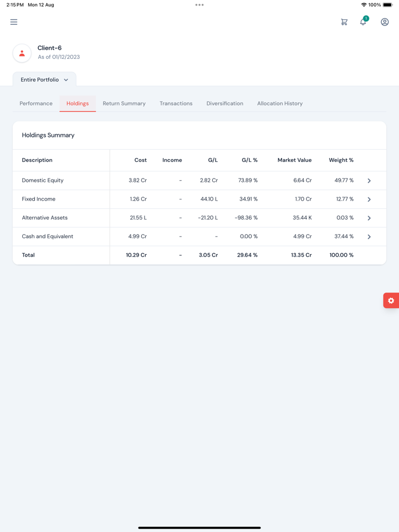Open the Return Summary tab
This screenshot has width=399, height=532.
point(124,104)
